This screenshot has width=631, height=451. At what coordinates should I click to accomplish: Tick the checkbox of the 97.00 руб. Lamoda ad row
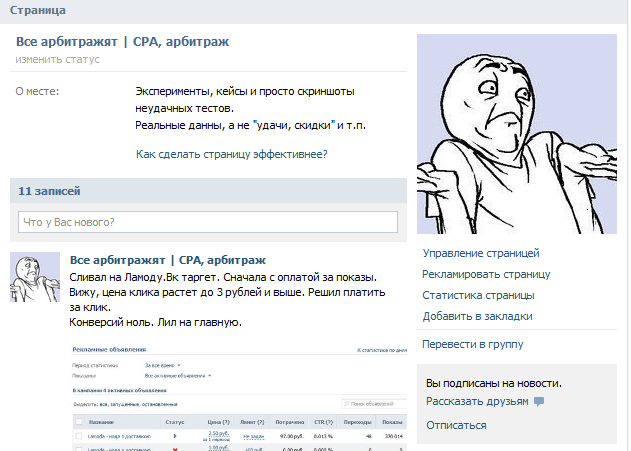coord(79,436)
